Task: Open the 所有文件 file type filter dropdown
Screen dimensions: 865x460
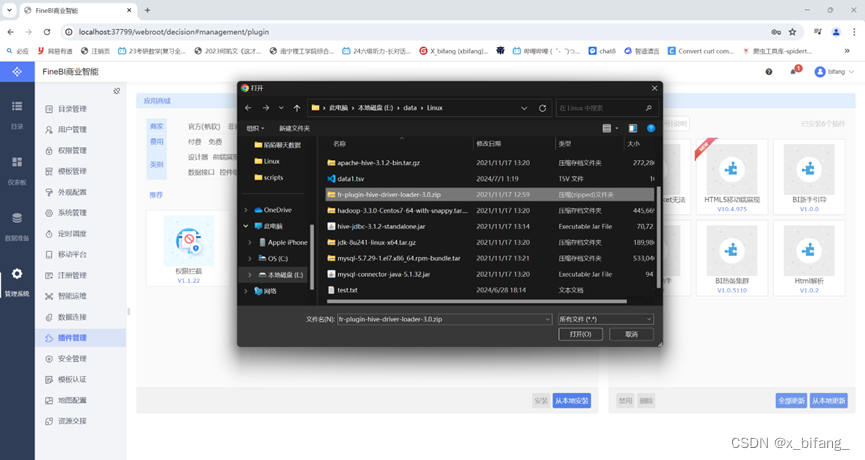Action: click(606, 319)
